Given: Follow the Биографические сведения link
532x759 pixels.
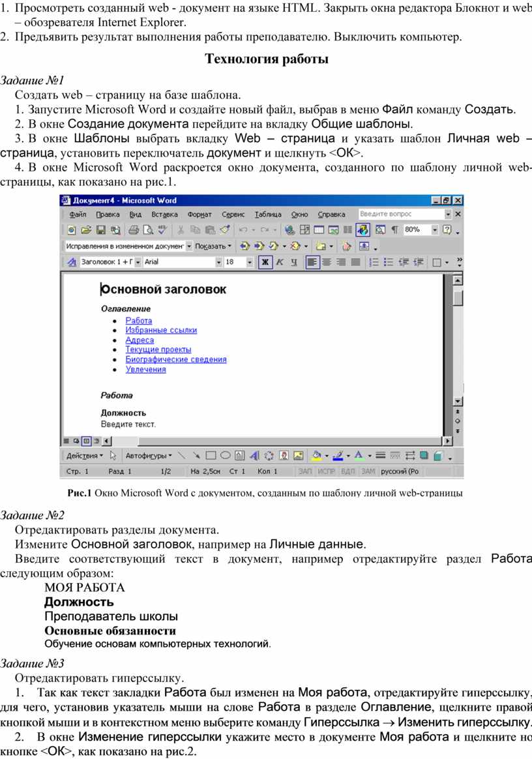Looking at the screenshot, I should click(x=176, y=359).
